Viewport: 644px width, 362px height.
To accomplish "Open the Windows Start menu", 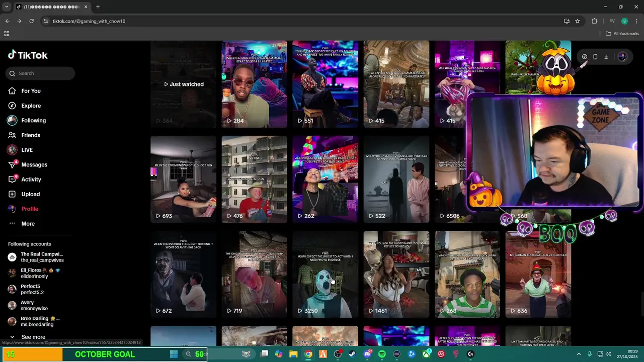I will (x=174, y=354).
